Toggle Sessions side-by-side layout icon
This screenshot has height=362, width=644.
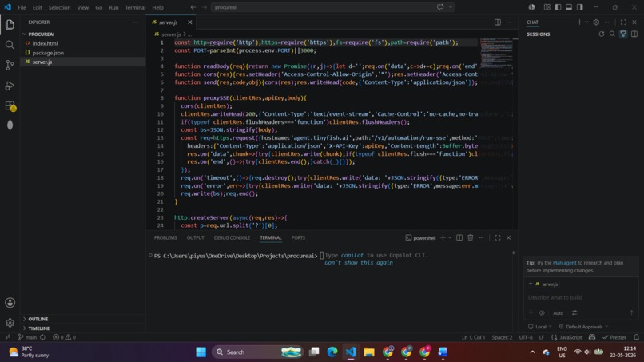coord(634,34)
